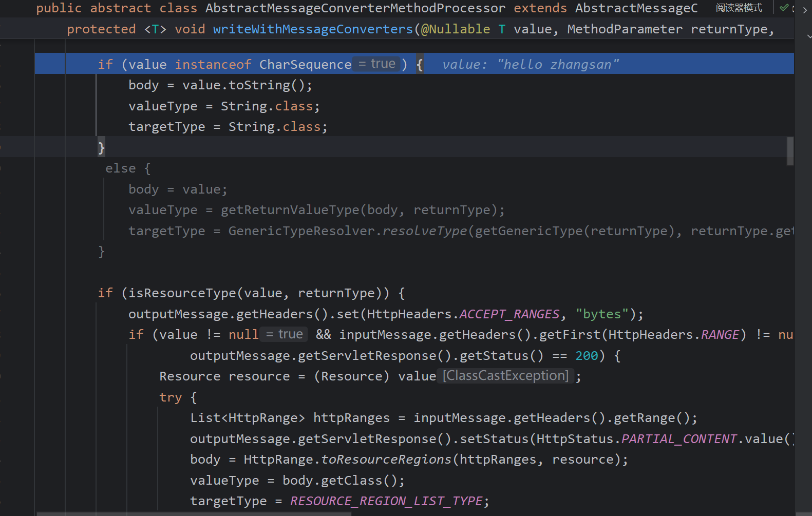Toggle the 阅读器模式 reader mode label
812x516 pixels.
pyautogui.click(x=739, y=8)
